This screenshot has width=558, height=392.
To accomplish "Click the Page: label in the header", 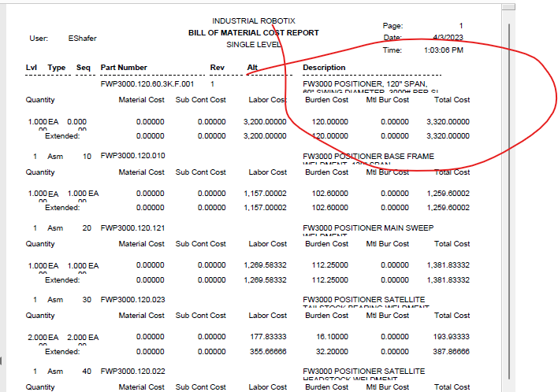I will pyautogui.click(x=392, y=26).
